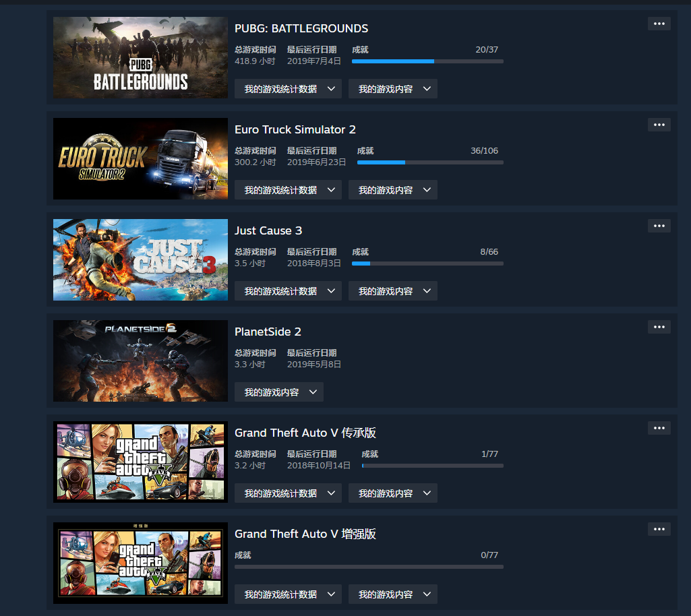
Task: Click the Grand Theft Auto V 传承版 cover image
Action: coord(141,462)
